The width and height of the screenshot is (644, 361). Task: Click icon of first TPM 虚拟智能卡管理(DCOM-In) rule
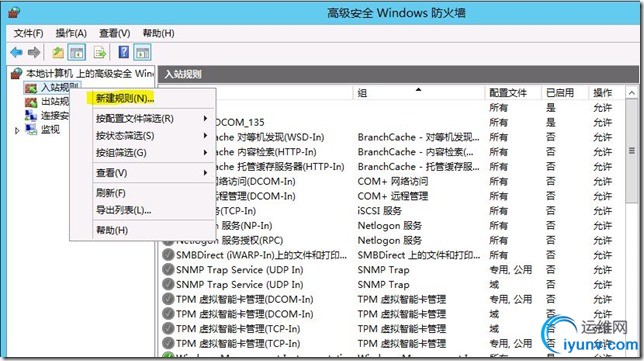tap(168, 299)
